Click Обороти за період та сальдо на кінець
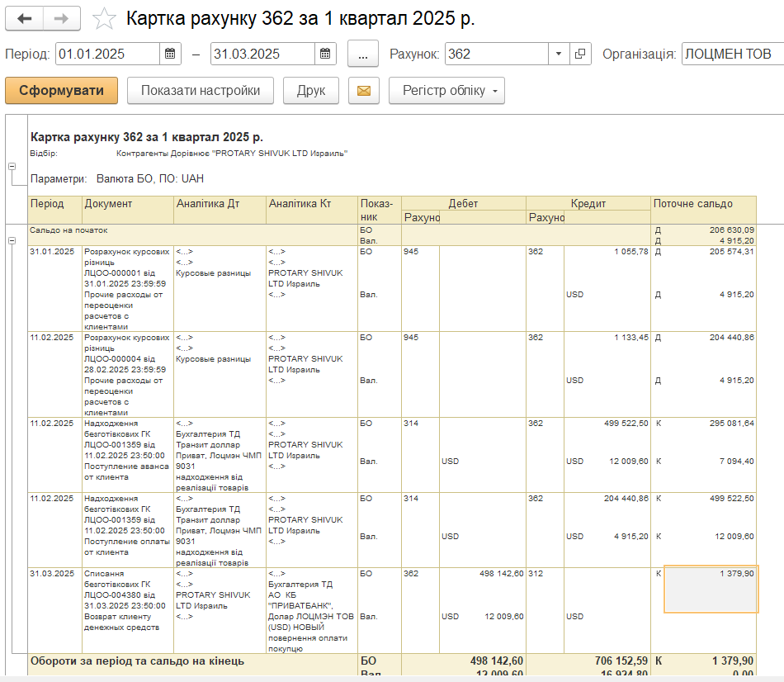This screenshot has height=682, width=784. 138,661
